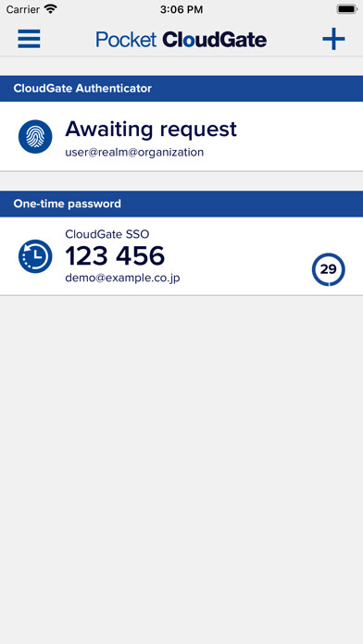Tap the clock one-time password icon
Screen dimensions: 363x644
[35, 256]
